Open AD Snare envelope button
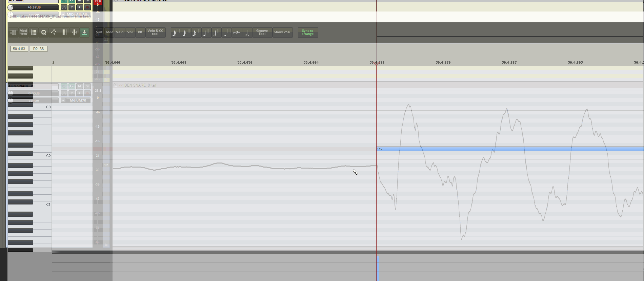The width and height of the screenshot is (644, 281). 64,7
